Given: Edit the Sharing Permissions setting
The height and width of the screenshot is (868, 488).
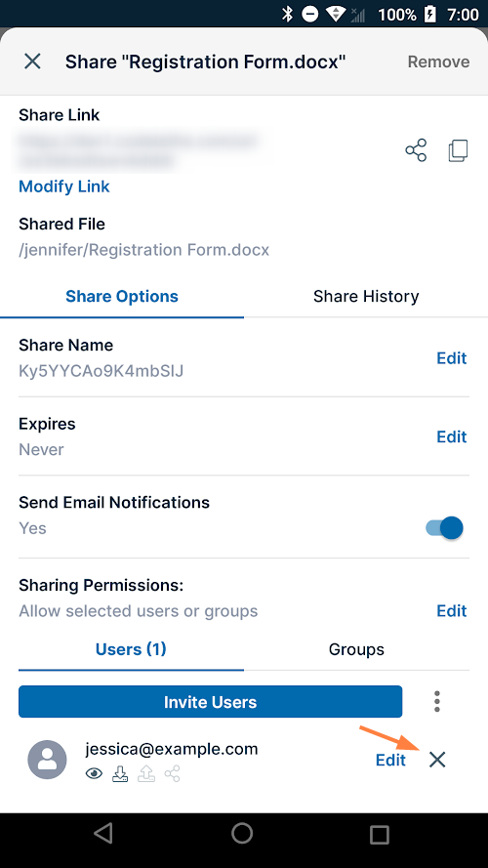Looking at the screenshot, I should click(452, 610).
